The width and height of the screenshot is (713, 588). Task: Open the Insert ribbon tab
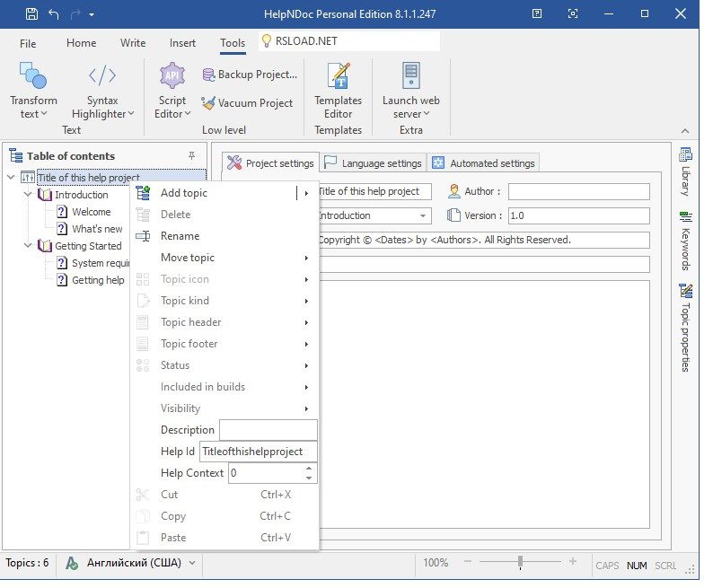point(182,43)
